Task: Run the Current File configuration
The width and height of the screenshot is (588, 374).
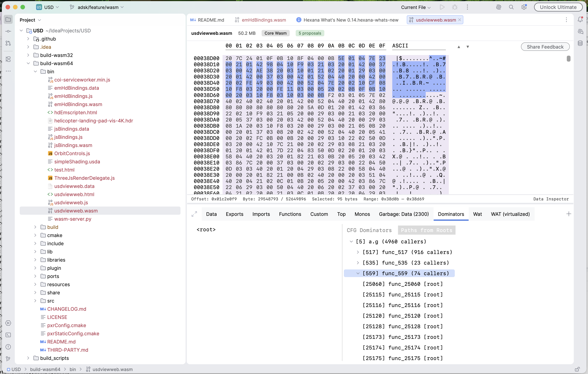Action: 442,7
